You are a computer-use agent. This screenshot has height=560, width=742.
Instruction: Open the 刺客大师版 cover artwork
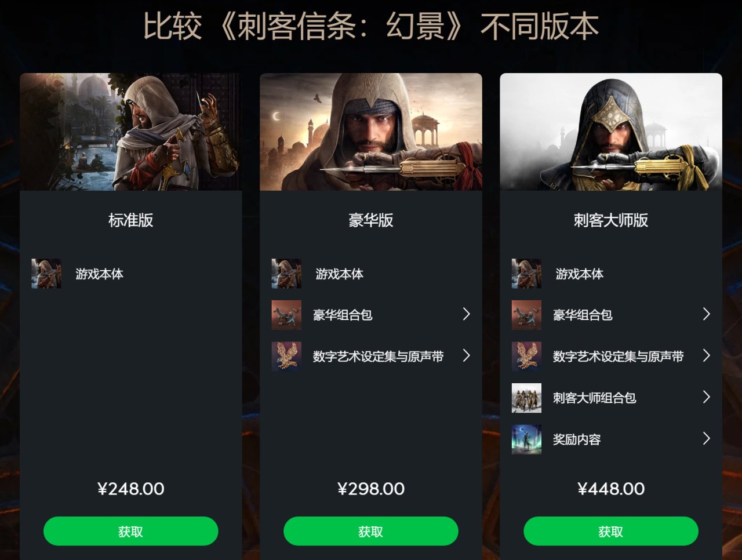pyautogui.click(x=611, y=132)
